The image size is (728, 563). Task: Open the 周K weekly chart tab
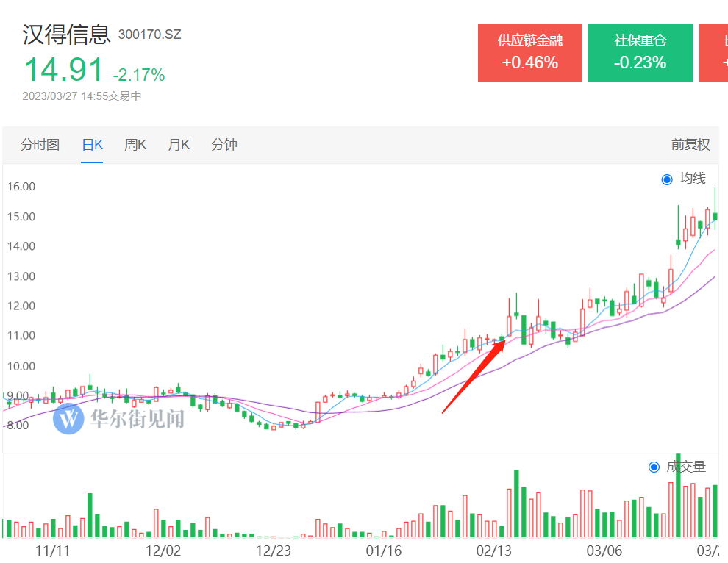point(135,145)
